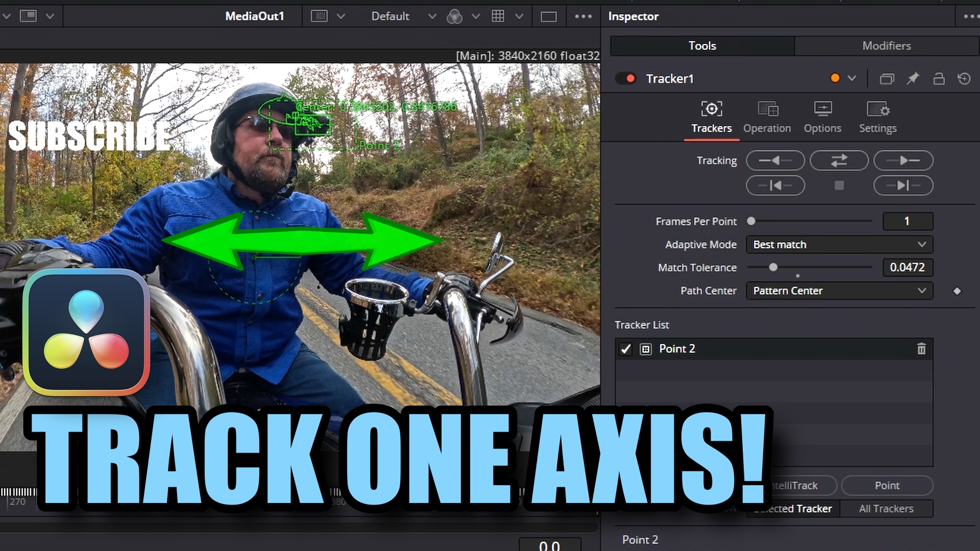
Task: Disable the Tracker1 node enable switch
Action: (x=627, y=79)
